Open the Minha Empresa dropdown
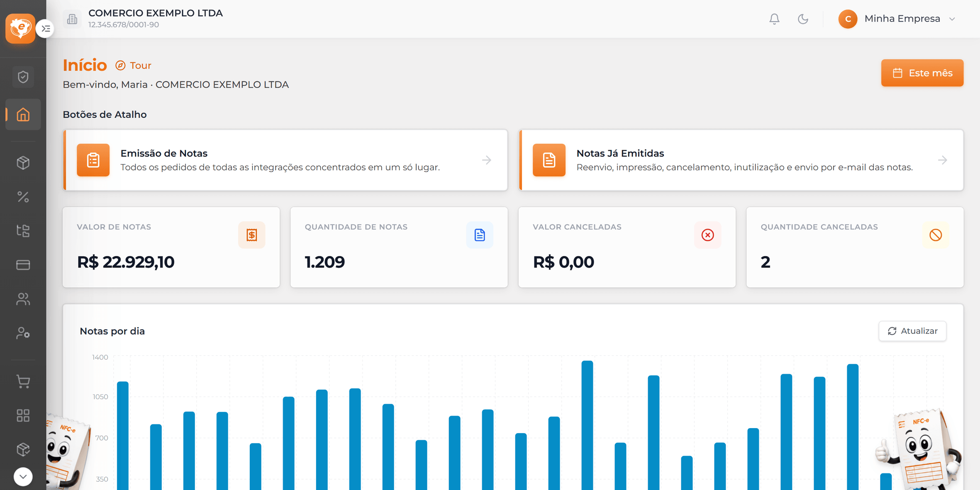The height and width of the screenshot is (490, 980). point(897,19)
